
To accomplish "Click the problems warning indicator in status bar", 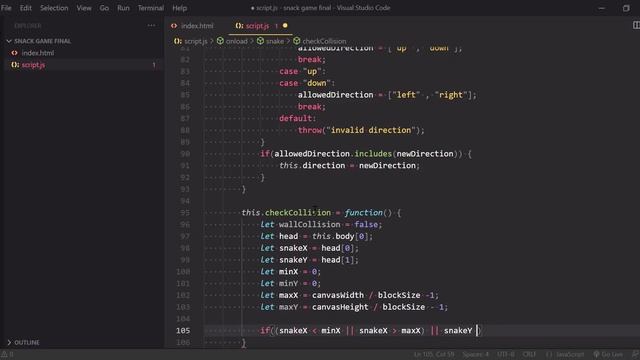I will coord(7,354).
